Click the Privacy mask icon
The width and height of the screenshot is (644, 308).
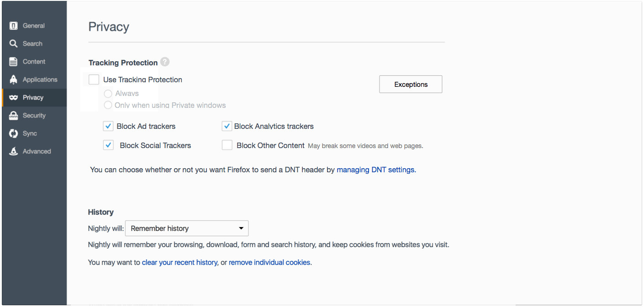point(14,98)
